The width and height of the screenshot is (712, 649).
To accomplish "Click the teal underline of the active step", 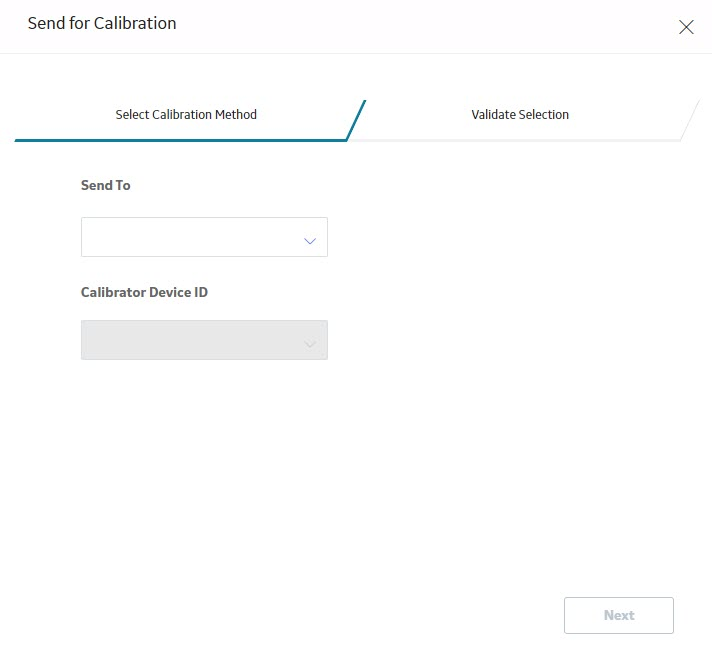I will point(181,140).
